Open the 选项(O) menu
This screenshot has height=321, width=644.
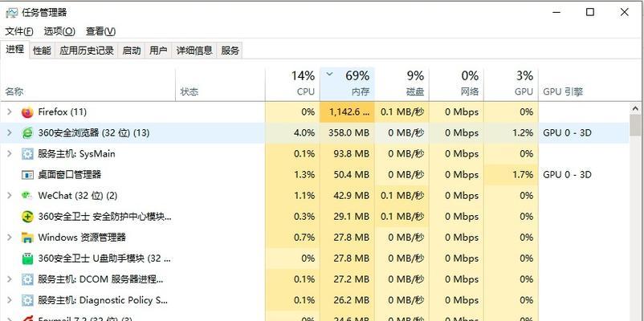(59, 31)
